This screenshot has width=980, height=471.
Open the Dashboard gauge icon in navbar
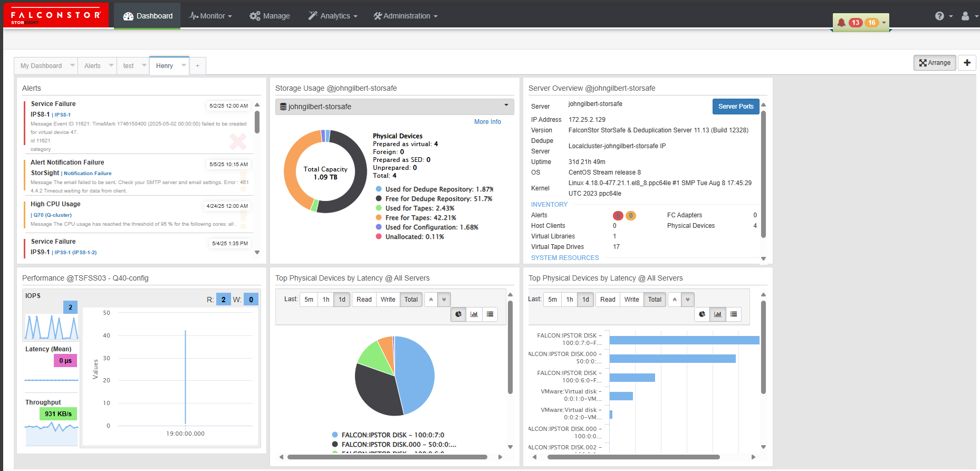(x=128, y=16)
